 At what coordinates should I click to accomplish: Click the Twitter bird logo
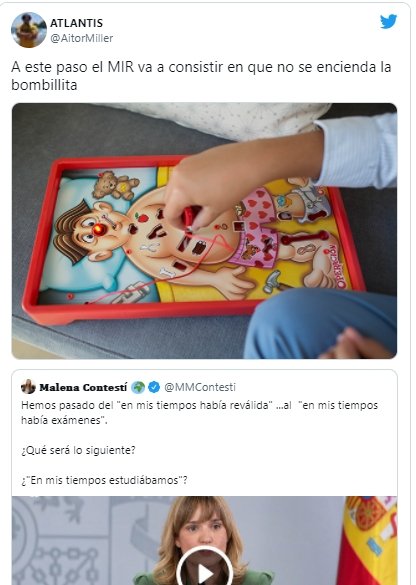coord(388,22)
